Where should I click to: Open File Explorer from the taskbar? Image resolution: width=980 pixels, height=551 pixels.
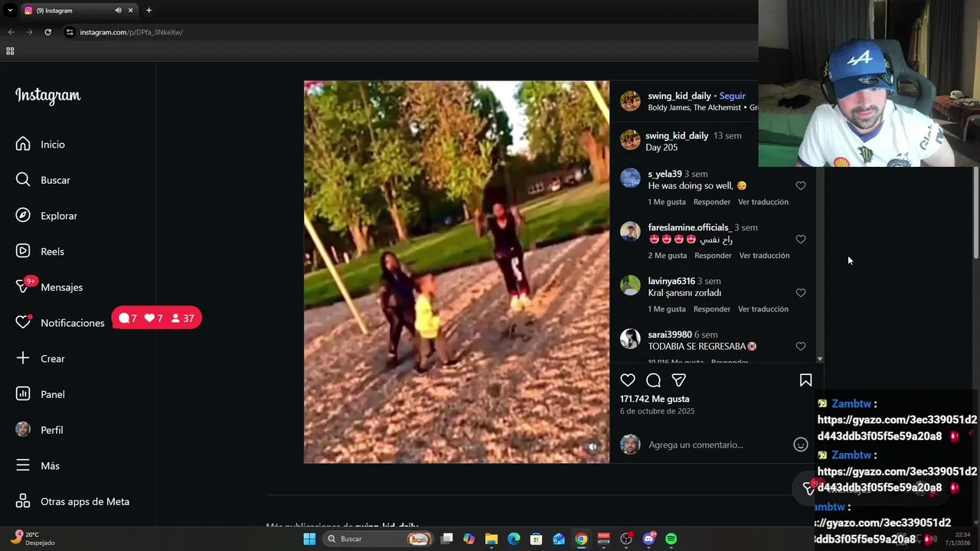click(x=492, y=539)
